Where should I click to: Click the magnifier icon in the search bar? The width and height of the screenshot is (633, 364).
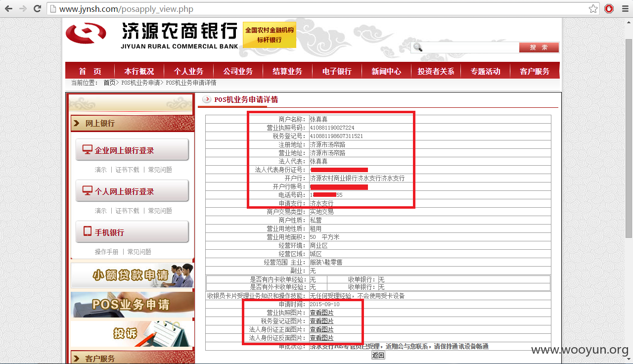[x=418, y=47]
